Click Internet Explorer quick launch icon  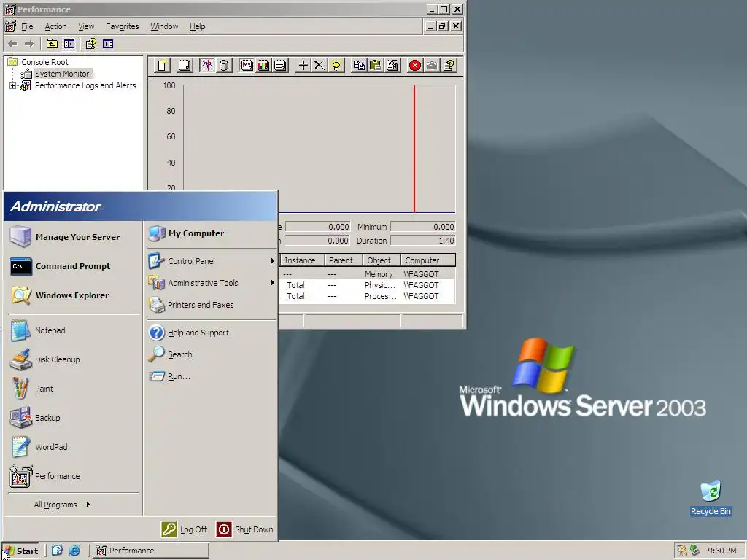tap(74, 551)
